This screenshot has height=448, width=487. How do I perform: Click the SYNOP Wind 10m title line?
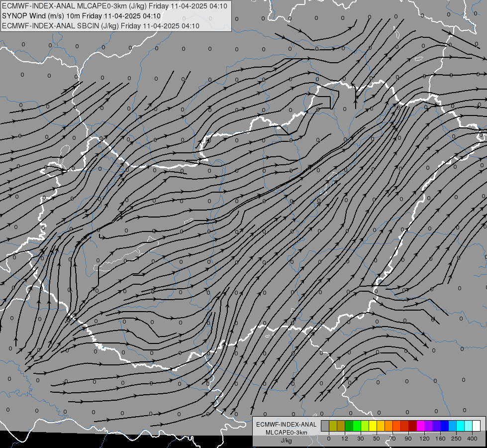pos(82,16)
